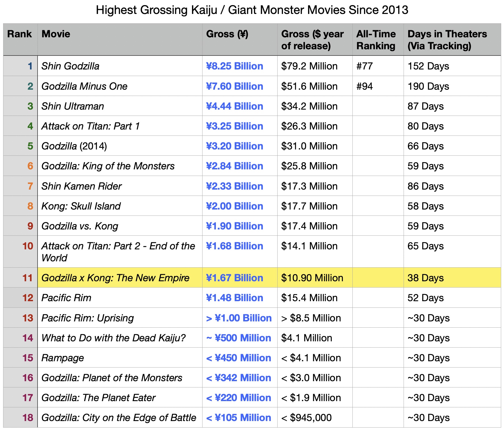Click the '$31.0 Million' cell
The height and width of the screenshot is (431, 504).
[x=315, y=145]
